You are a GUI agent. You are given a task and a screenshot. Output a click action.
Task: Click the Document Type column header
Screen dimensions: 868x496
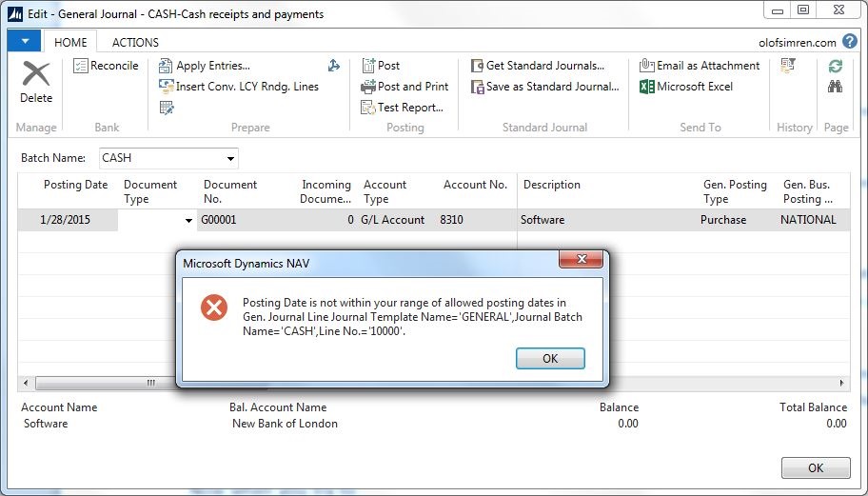pyautogui.click(x=150, y=191)
